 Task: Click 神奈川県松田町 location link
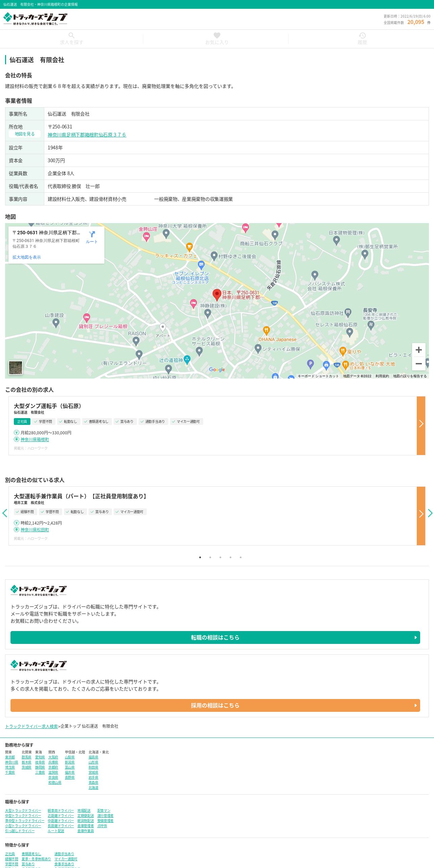click(x=35, y=530)
